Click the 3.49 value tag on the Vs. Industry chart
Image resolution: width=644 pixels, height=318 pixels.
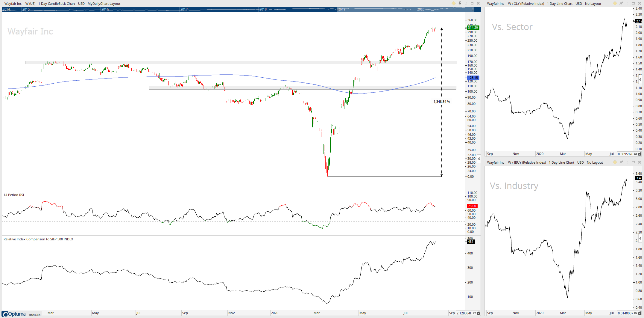(639, 178)
